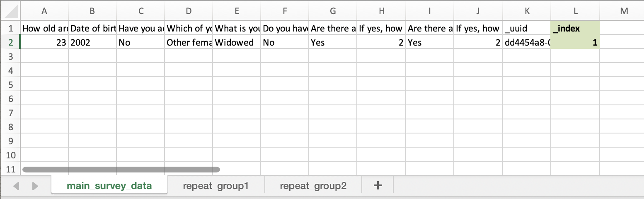
Task: Click the add new sheet plus icon
Action: pos(377,186)
